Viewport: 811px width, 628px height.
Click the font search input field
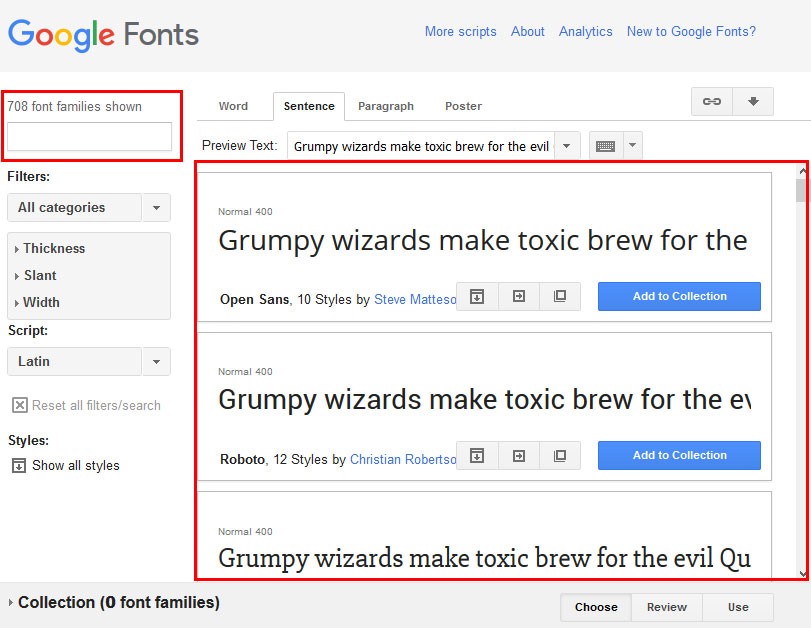89,137
